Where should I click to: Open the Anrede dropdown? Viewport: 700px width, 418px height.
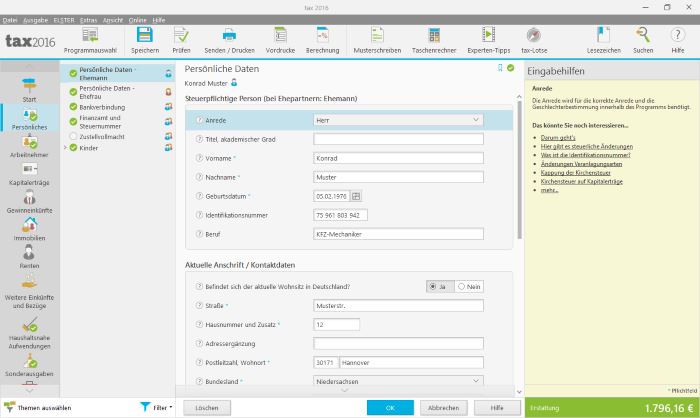click(398, 120)
